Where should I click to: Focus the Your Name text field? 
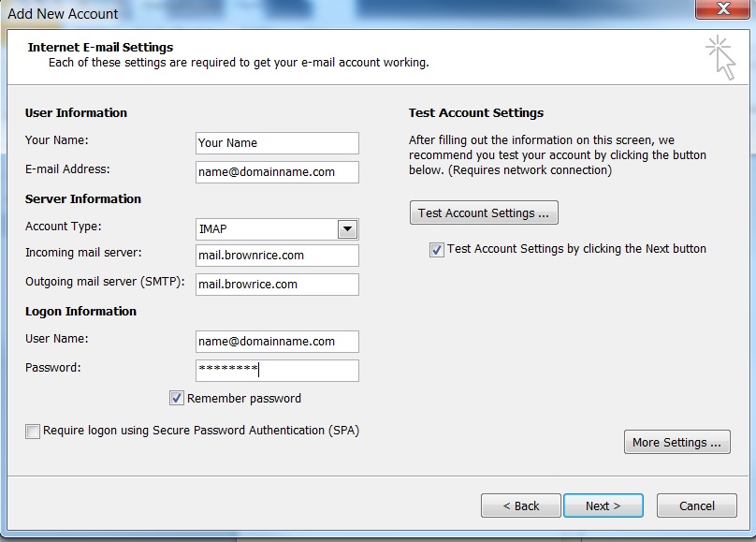pos(277,143)
